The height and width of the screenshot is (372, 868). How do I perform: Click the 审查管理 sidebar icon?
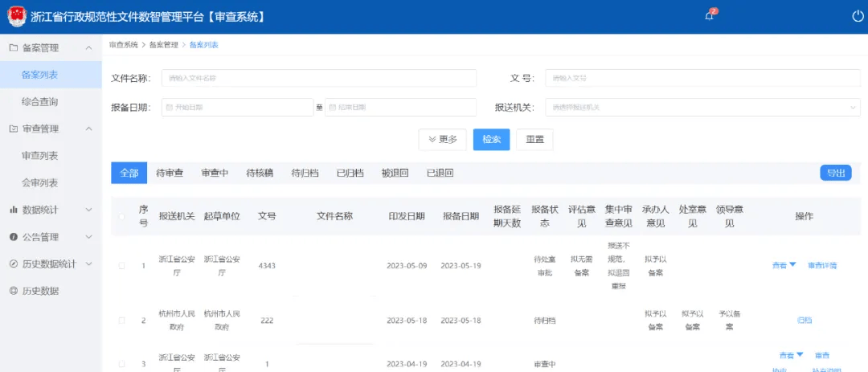point(13,129)
